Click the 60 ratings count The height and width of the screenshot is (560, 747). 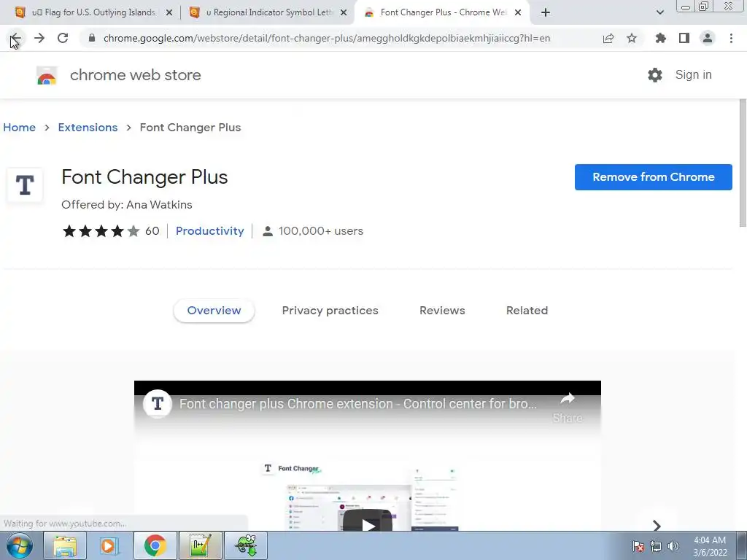pyautogui.click(x=152, y=231)
